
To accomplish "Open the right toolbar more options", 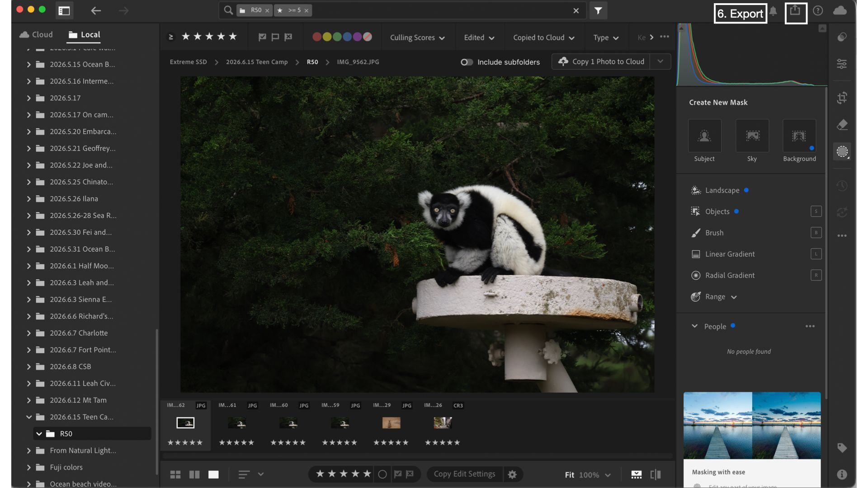I will coord(842,235).
